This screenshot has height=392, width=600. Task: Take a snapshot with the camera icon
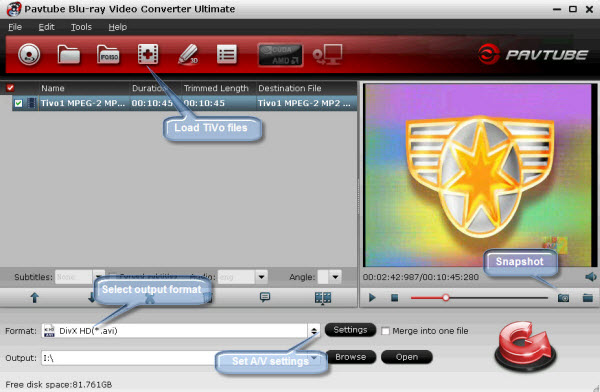563,297
